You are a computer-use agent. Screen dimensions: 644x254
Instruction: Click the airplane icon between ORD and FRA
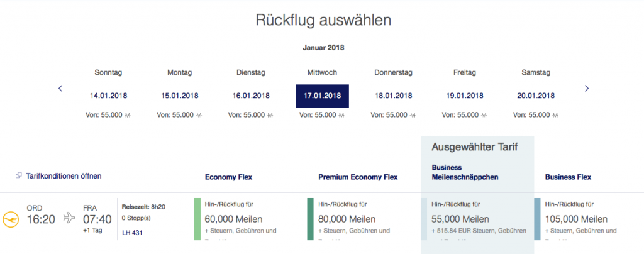point(69,218)
